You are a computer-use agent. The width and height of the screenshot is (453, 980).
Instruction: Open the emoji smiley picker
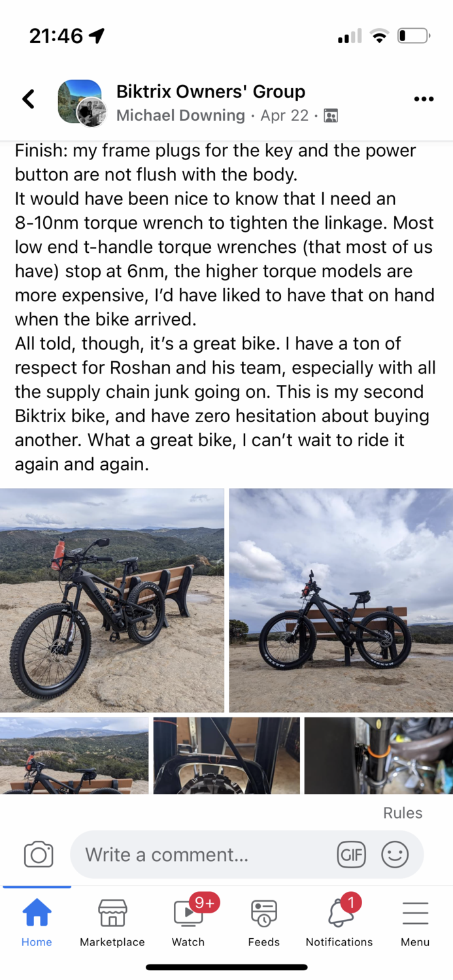pyautogui.click(x=395, y=855)
